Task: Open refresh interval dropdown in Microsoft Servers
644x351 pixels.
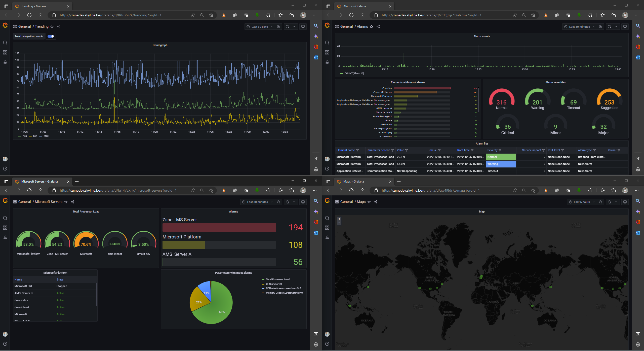Action: click(294, 202)
